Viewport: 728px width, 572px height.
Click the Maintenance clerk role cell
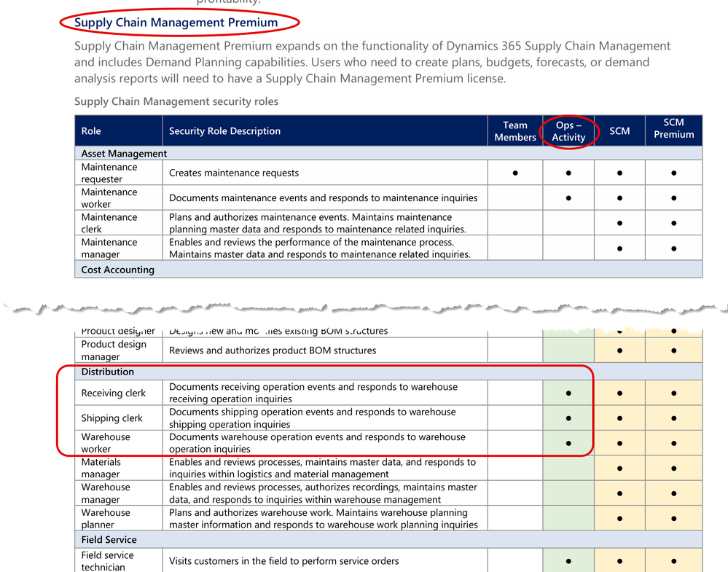[x=118, y=223]
